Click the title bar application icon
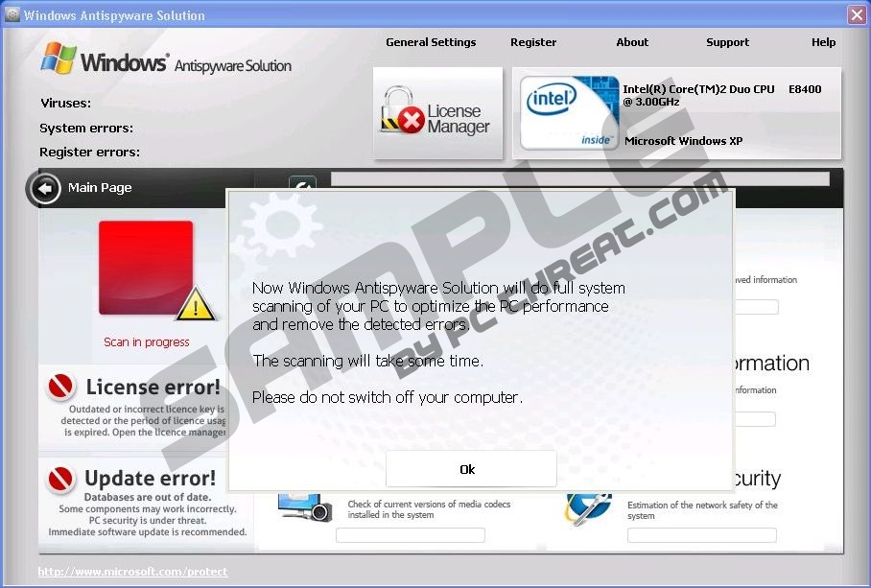Screen dimensions: 871x588 pyautogui.click(x=12, y=14)
